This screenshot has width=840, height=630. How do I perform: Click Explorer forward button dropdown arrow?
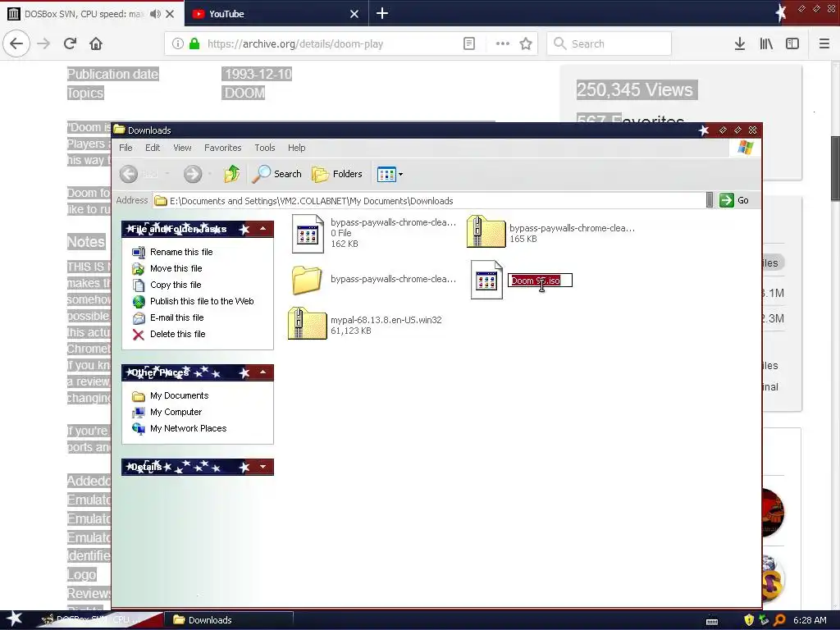pos(209,174)
